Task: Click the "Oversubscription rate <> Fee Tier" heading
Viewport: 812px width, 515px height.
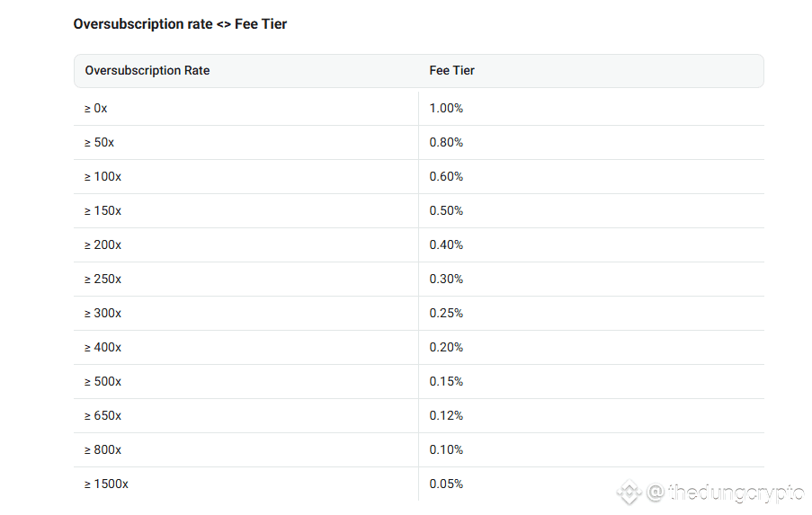Action: 180,24
